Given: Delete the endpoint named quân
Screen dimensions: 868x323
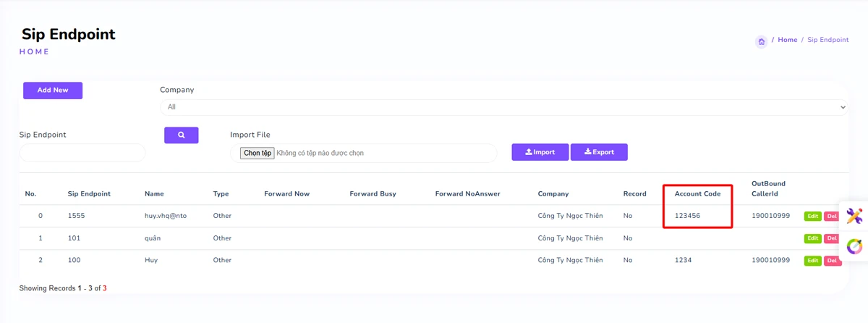Looking at the screenshot, I should (x=831, y=238).
